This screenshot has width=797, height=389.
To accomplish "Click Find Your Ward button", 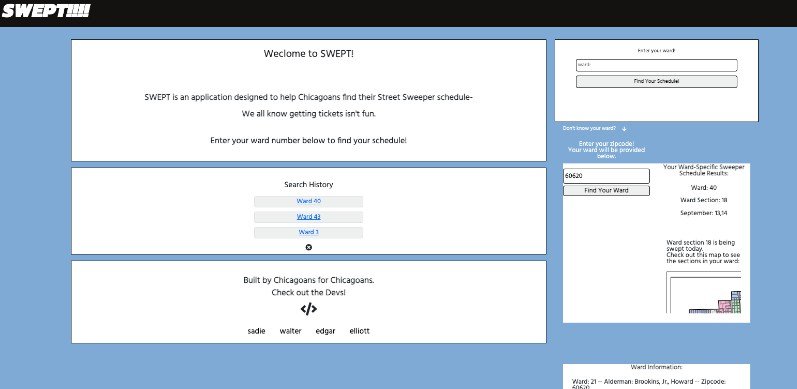I will click(x=606, y=190).
